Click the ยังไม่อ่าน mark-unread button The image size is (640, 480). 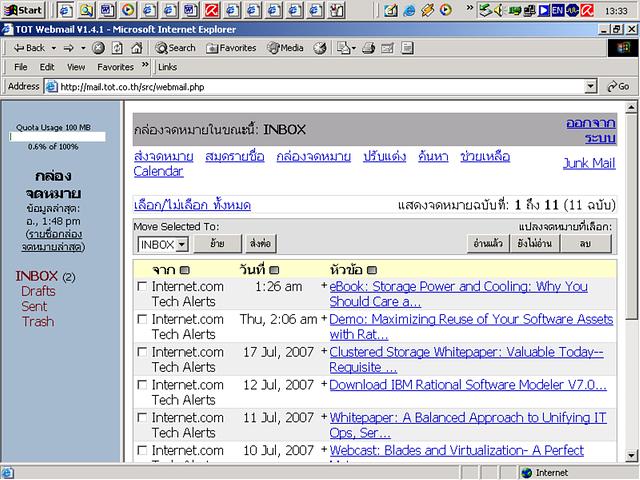point(534,244)
